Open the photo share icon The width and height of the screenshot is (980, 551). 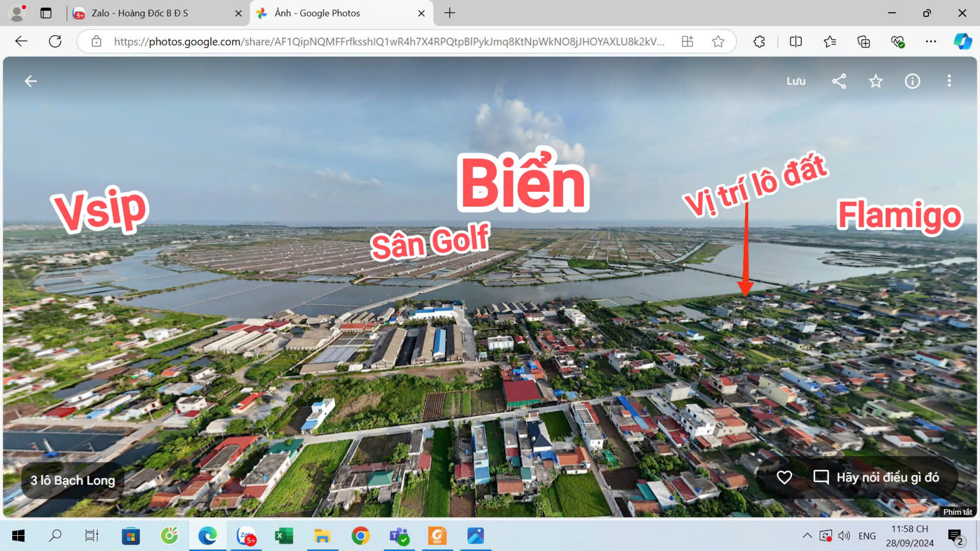click(x=839, y=81)
